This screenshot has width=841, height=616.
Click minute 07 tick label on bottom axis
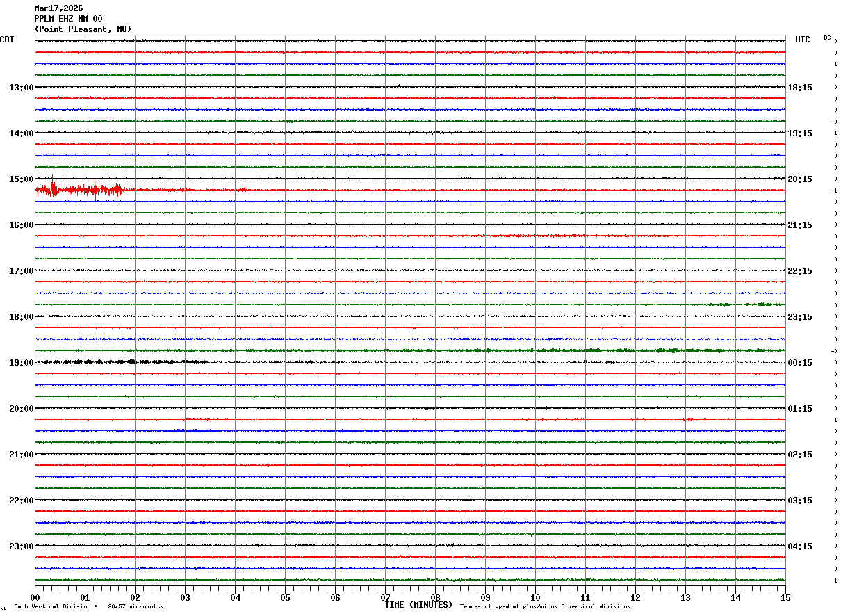[385, 597]
